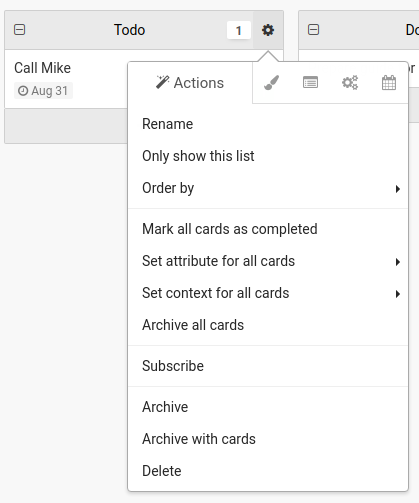Image resolution: width=419 pixels, height=503 pixels.
Task: Open the Call Mike card
Action: (42, 68)
